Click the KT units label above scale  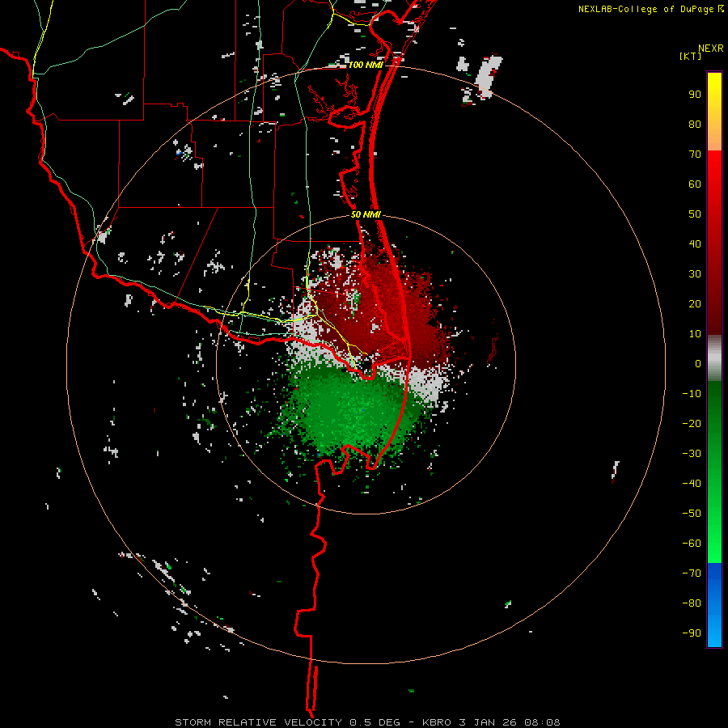coord(691,56)
